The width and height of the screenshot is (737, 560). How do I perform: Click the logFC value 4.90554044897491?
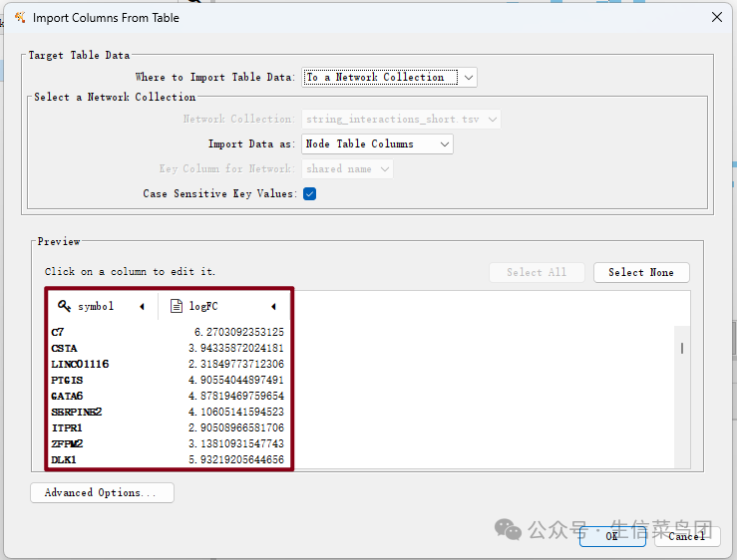[236, 380]
